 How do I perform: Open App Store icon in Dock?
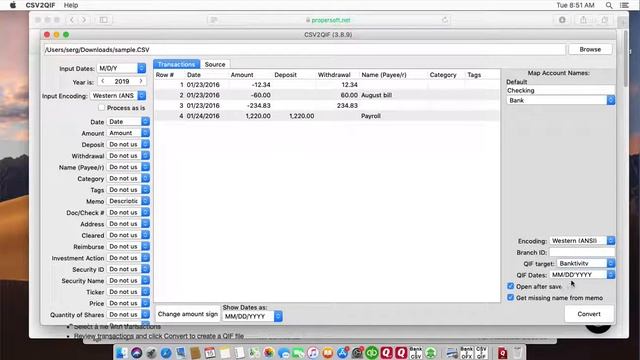click(342, 353)
